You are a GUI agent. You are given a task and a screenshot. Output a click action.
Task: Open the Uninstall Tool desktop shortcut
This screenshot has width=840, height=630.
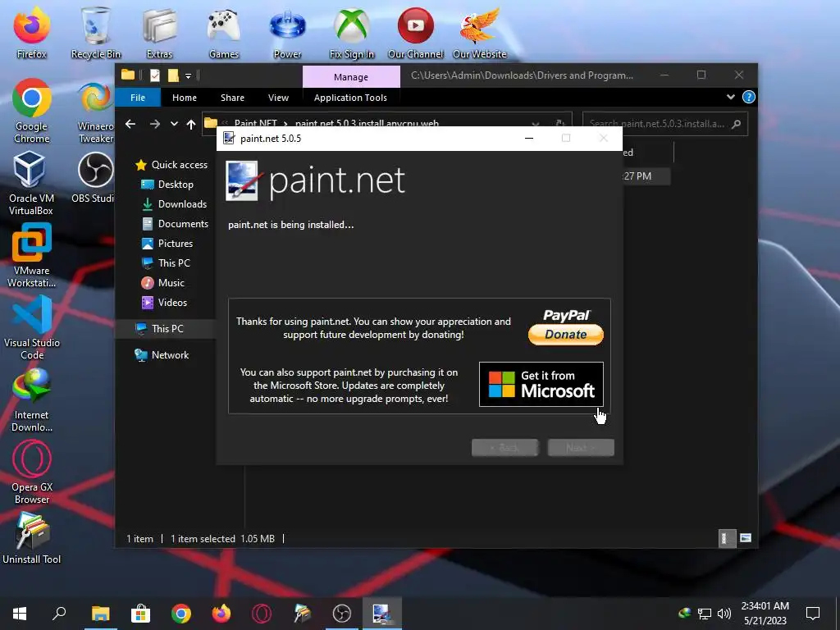(32, 537)
